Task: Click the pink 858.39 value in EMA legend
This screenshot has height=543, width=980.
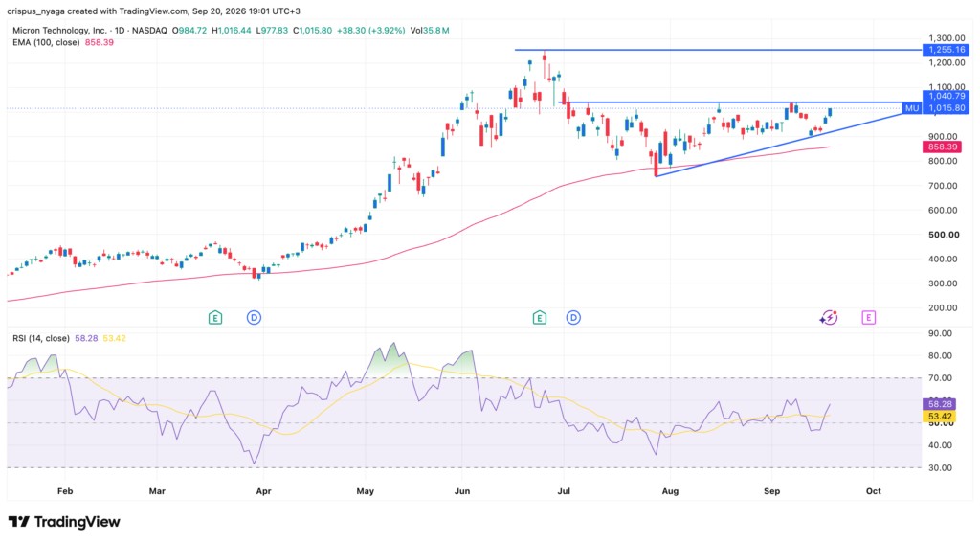Action: (99, 42)
